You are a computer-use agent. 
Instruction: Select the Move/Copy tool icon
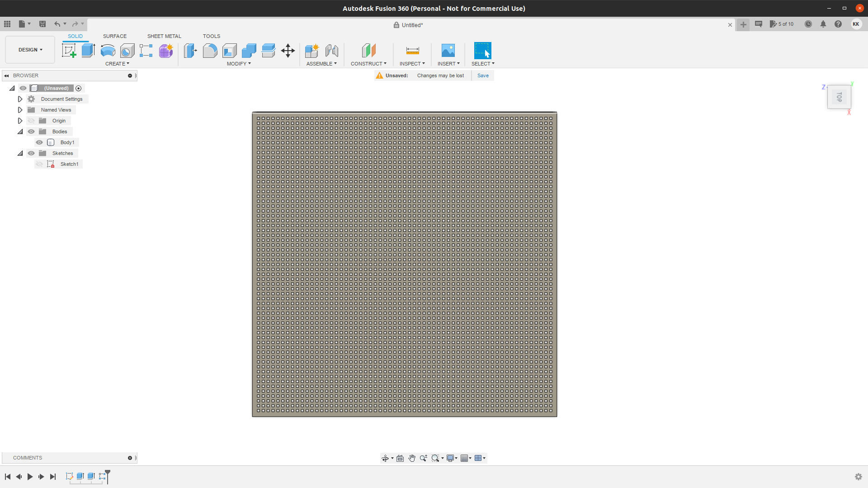click(288, 51)
